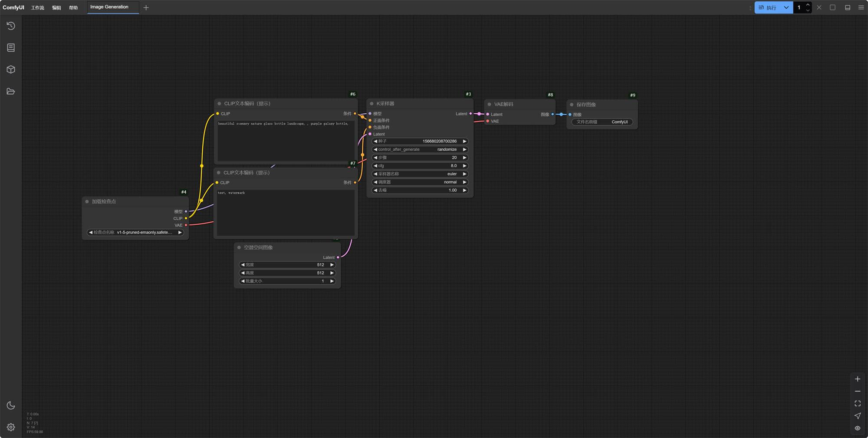The height and width of the screenshot is (438, 868).
Task: Open the model library cube icon
Action: click(11, 69)
